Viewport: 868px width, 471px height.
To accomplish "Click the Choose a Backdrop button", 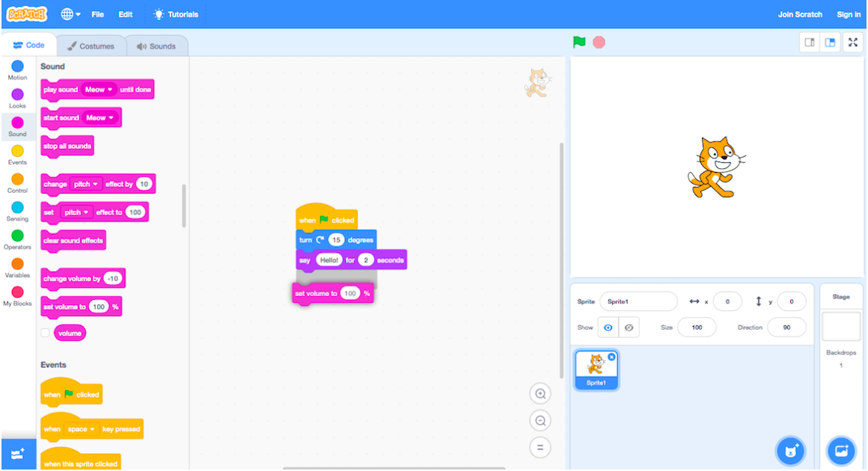I will [841, 451].
